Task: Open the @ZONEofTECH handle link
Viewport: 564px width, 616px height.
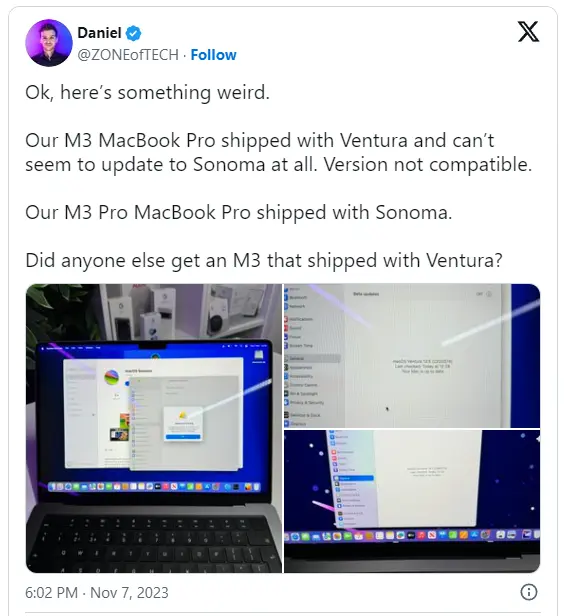Action: [x=128, y=55]
